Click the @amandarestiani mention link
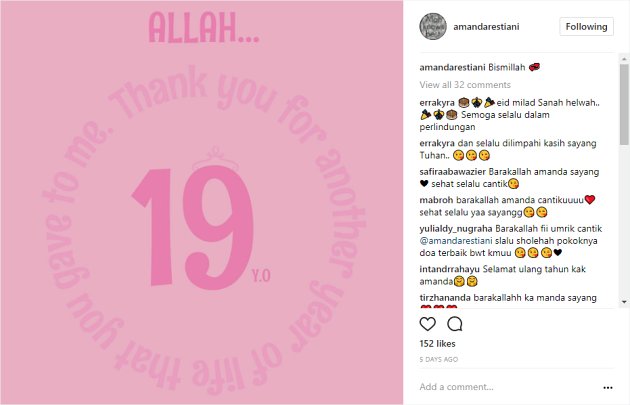The height and width of the screenshot is (405, 630). tap(456, 241)
